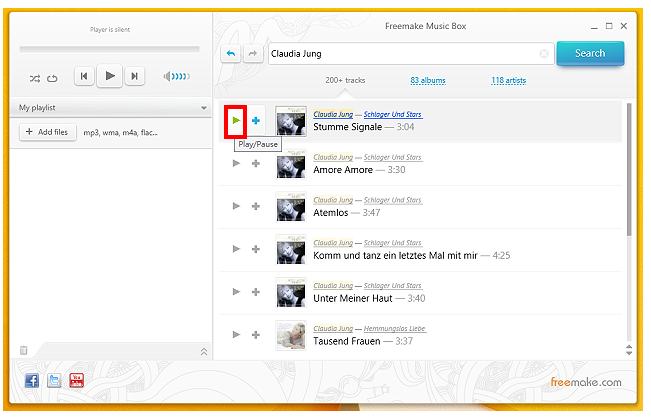This screenshot has height=417, width=651.
Task: Play the Amore Amore track
Action: [x=236, y=163]
